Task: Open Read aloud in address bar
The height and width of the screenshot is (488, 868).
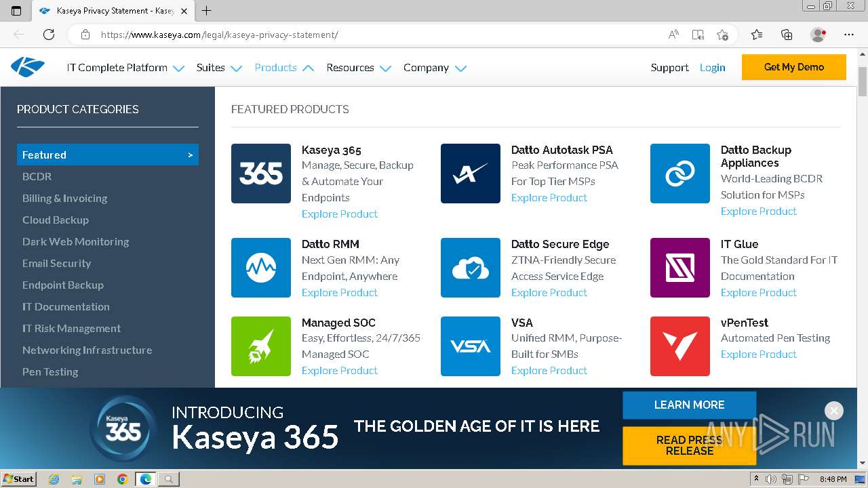Action: coord(673,35)
